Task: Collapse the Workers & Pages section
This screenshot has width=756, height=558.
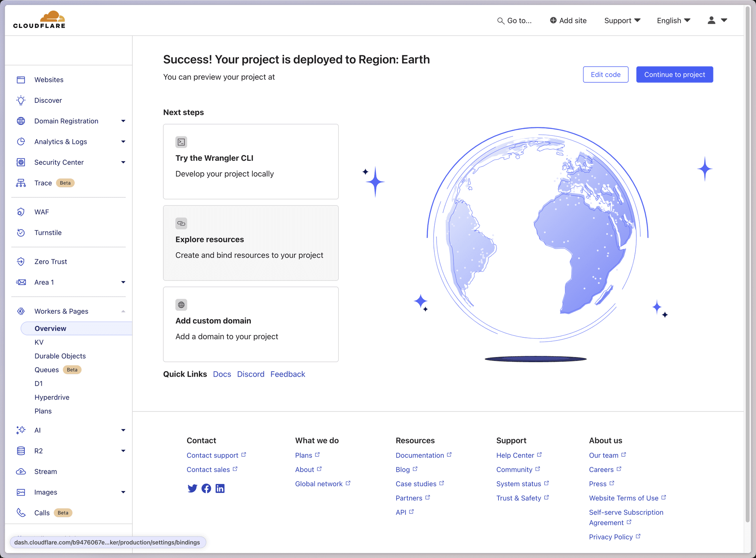Action: pyautogui.click(x=123, y=311)
